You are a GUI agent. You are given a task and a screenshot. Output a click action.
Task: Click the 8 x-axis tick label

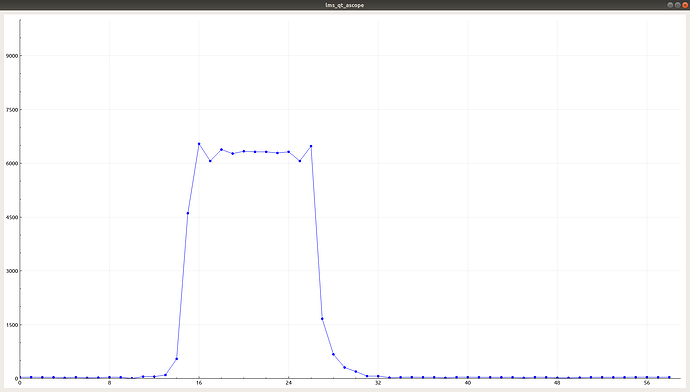pos(110,383)
